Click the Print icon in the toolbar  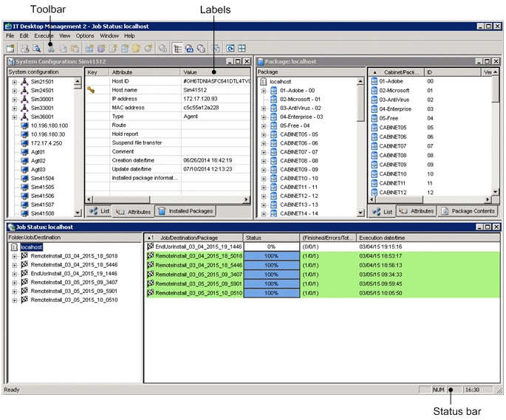pos(25,48)
